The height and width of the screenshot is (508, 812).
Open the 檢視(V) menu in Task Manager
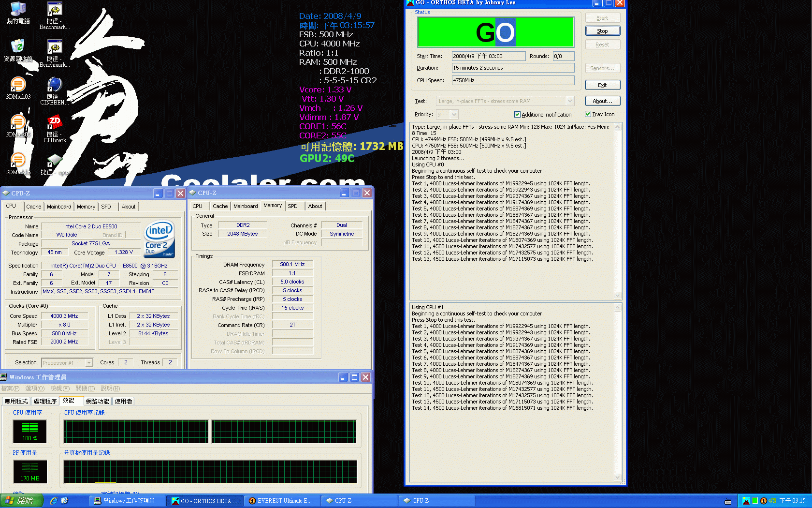pos(60,388)
